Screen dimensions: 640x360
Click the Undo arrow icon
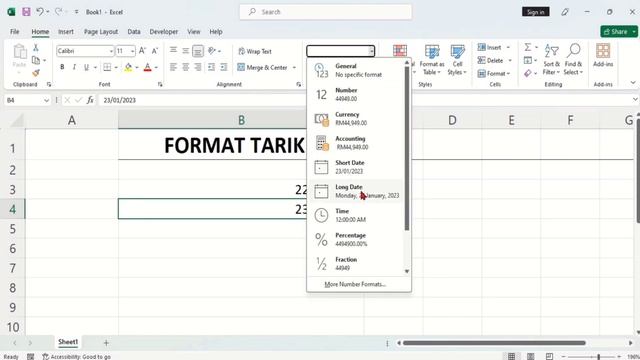click(40, 12)
